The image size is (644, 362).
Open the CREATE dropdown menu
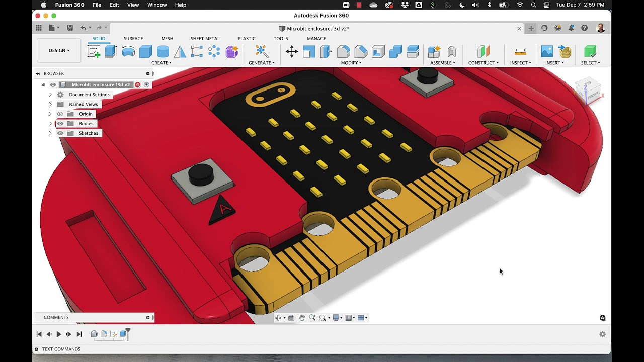162,63
